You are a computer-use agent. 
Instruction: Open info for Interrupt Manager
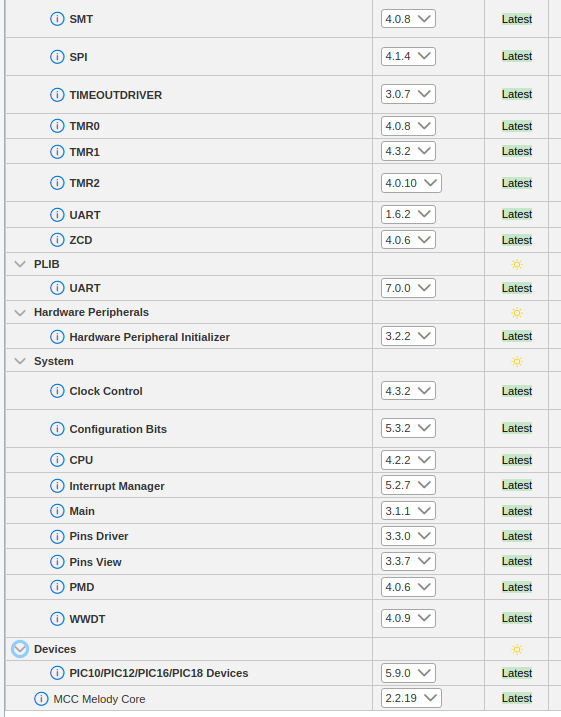point(57,486)
